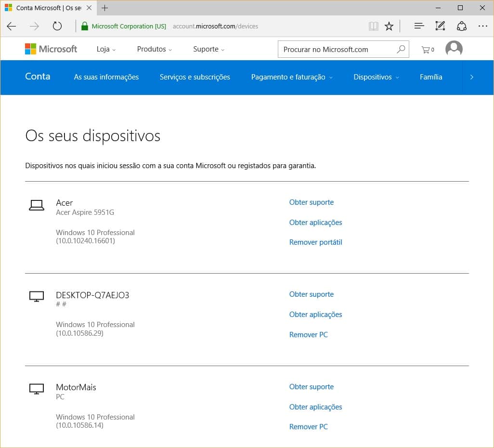
Task: Click version text 10.0.10586.14
Action: tap(80, 425)
